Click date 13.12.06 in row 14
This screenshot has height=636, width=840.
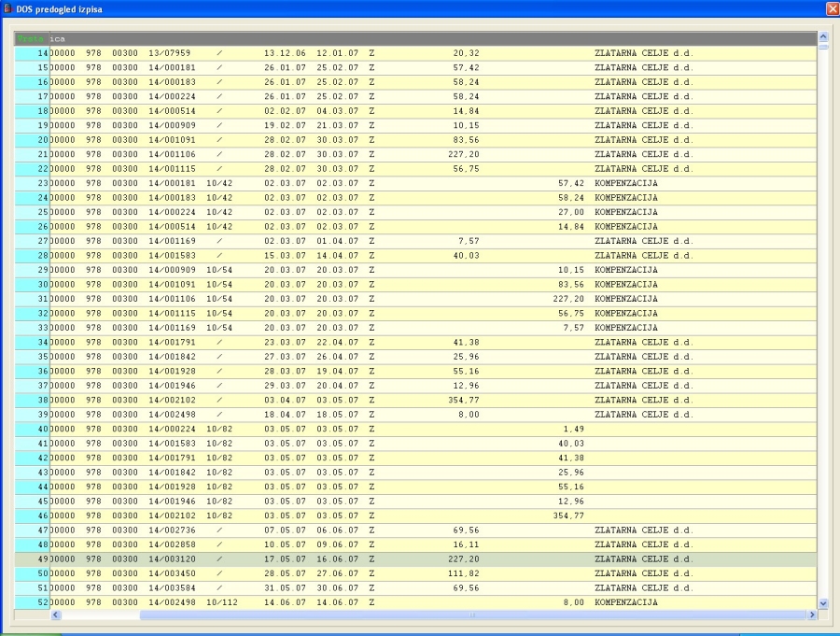(x=283, y=53)
